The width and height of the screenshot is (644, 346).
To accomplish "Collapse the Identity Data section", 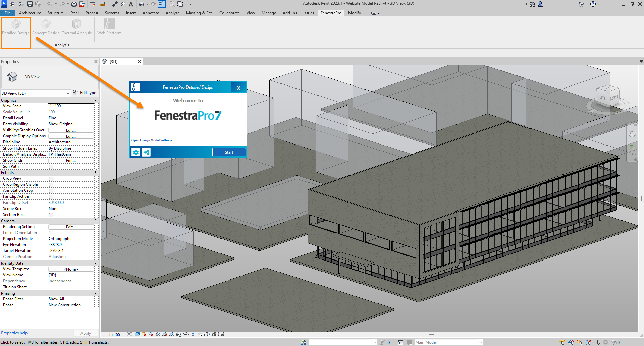I will pyautogui.click(x=95, y=263).
